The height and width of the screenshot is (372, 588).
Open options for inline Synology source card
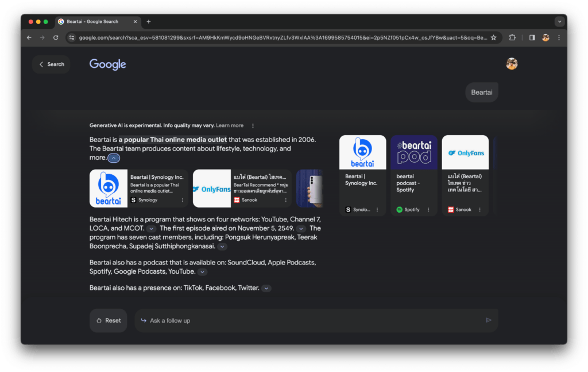tap(183, 200)
